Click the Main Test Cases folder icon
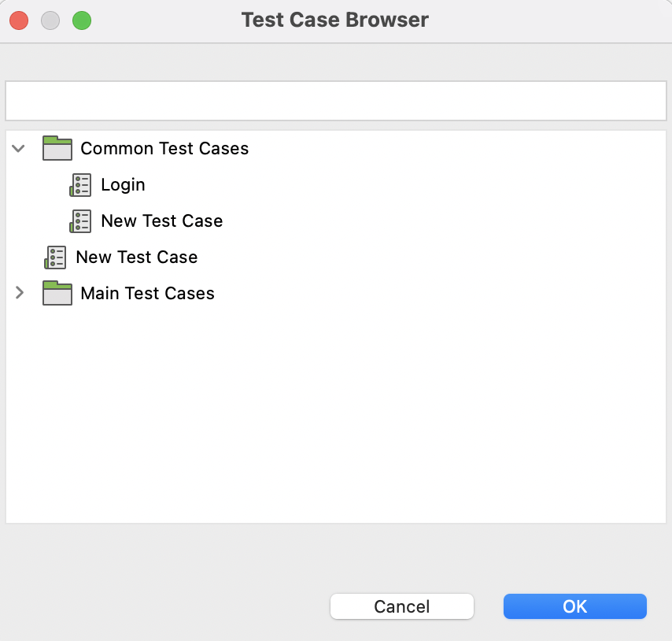The height and width of the screenshot is (641, 672). click(x=57, y=293)
